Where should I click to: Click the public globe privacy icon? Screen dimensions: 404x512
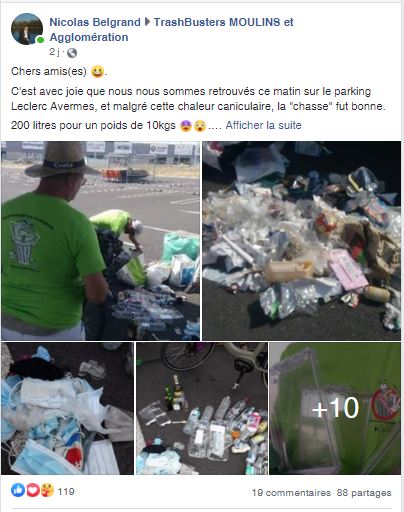(72, 53)
